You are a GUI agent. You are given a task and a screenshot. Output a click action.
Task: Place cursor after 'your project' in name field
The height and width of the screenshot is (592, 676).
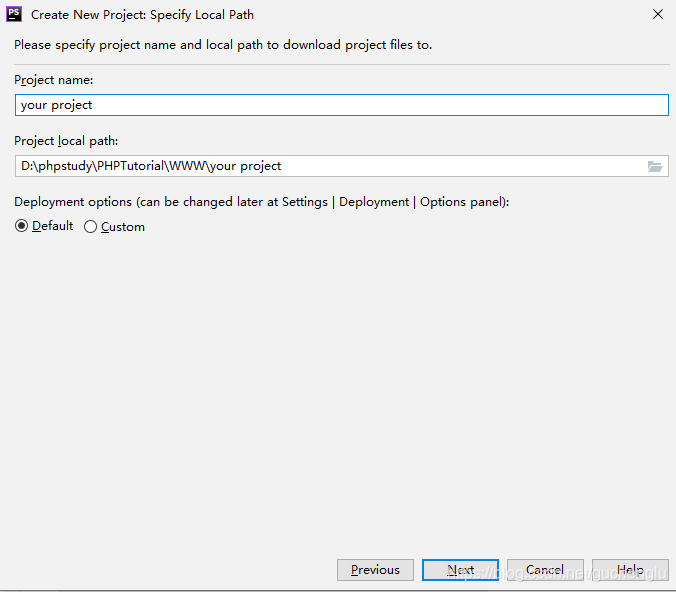(93, 105)
